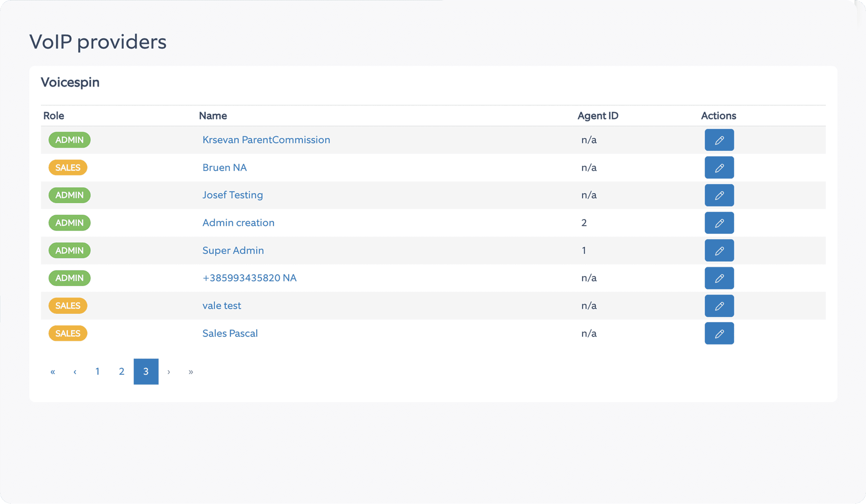Screen dimensions: 866x504
Task: Click the vale test name link
Action: 222,306
